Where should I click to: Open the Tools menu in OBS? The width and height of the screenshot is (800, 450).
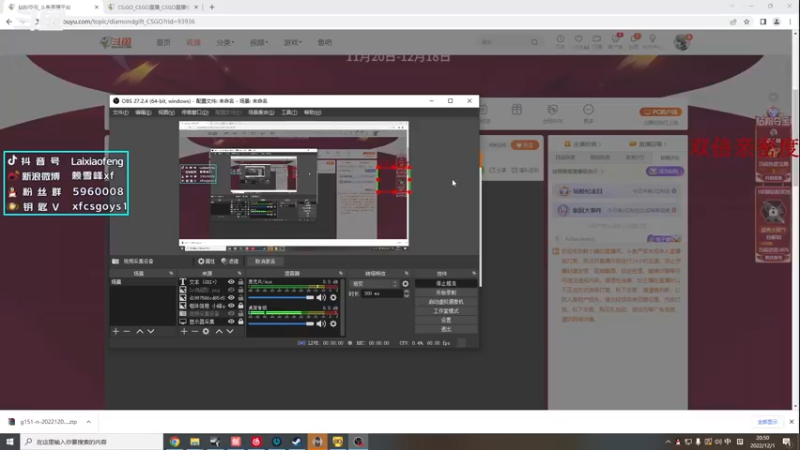[289, 112]
